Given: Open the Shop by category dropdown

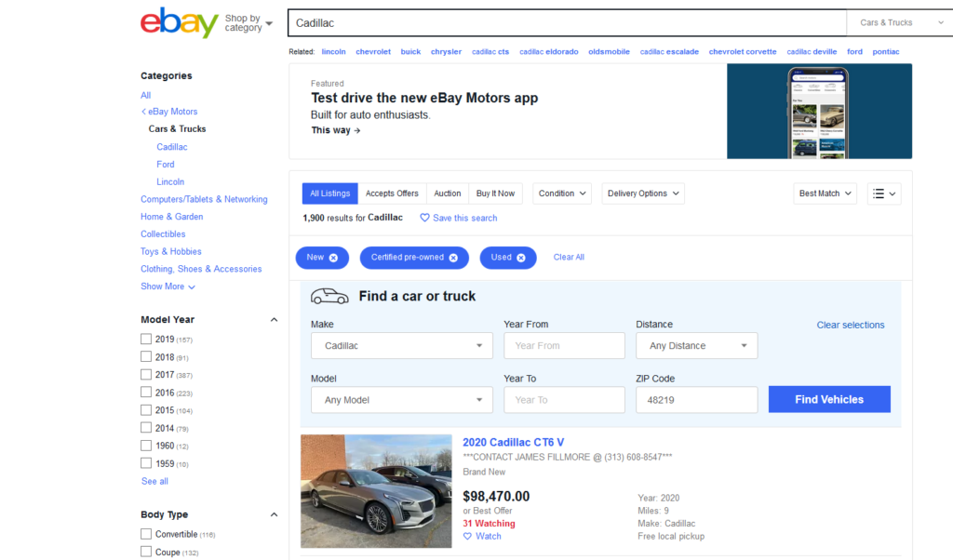Looking at the screenshot, I should point(248,23).
